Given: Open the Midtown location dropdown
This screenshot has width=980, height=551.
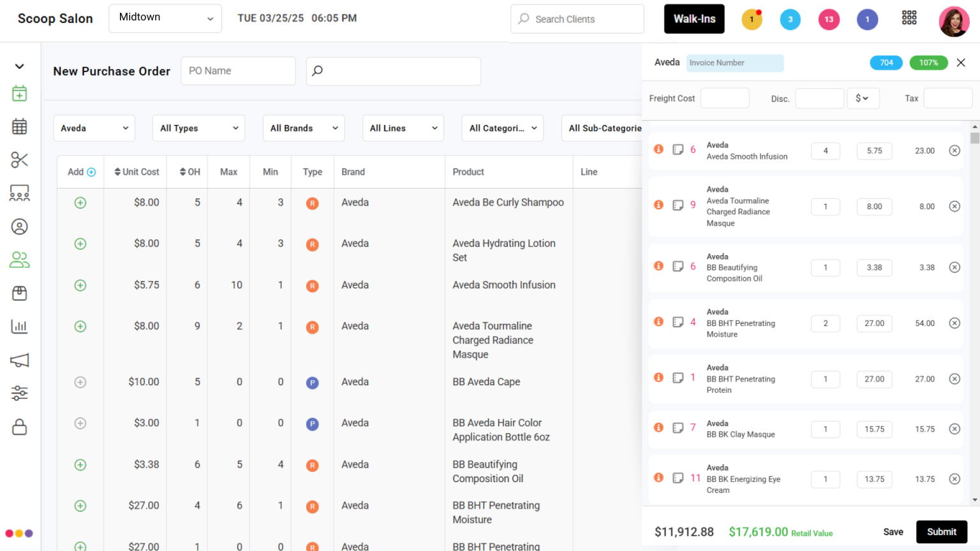Looking at the screenshot, I should (165, 18).
